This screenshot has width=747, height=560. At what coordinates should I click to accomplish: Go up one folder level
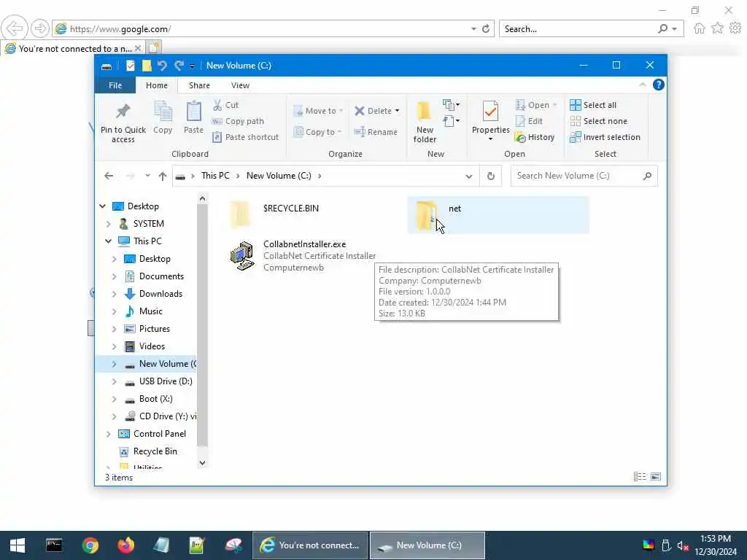[163, 176]
